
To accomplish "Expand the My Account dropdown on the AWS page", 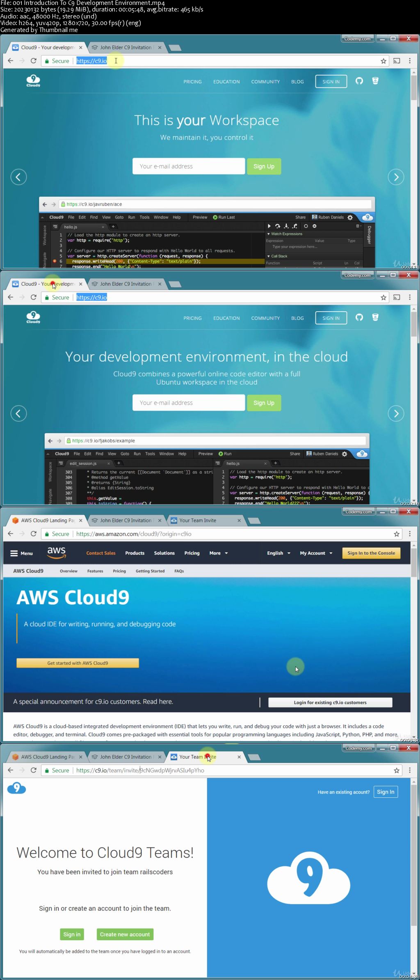I will click(x=316, y=553).
